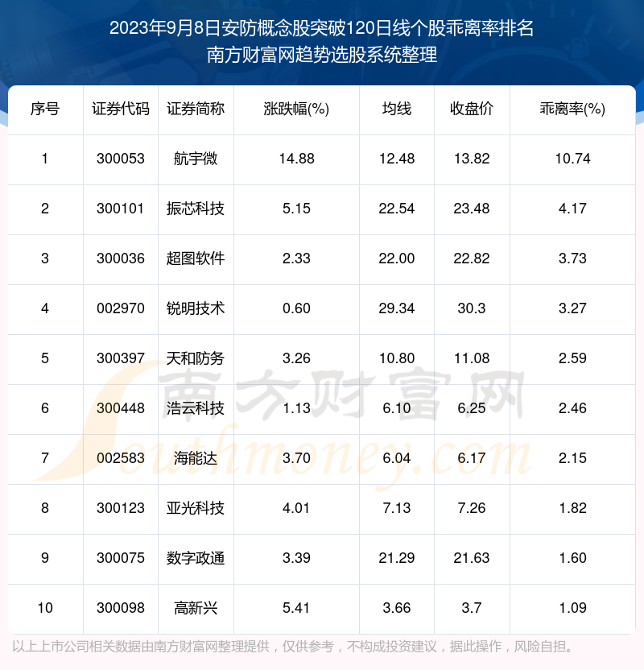Image resolution: width=644 pixels, height=670 pixels.
Task: Select stock name 振芯科技
Action: point(196,209)
